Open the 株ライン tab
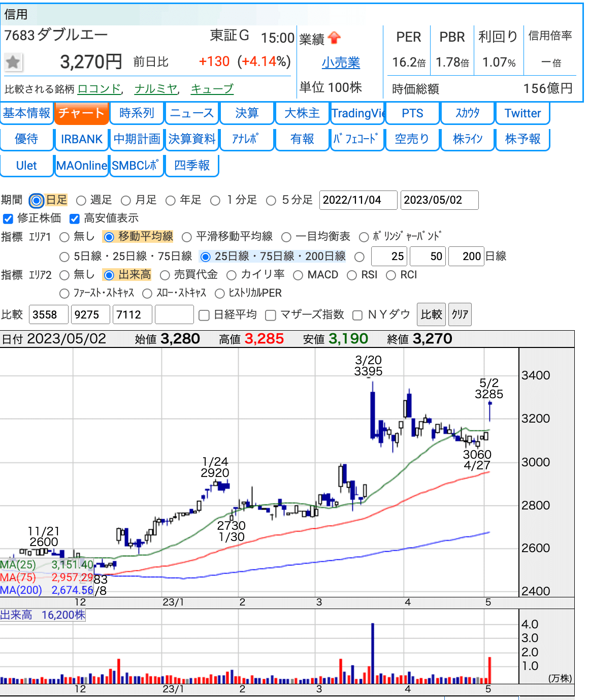589x700 pixels. [x=468, y=139]
